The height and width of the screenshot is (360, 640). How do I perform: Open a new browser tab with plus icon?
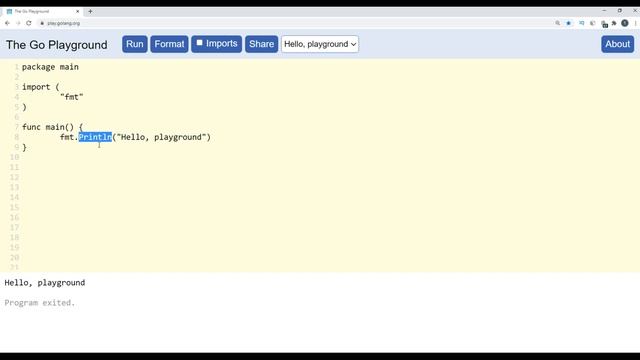[90, 11]
